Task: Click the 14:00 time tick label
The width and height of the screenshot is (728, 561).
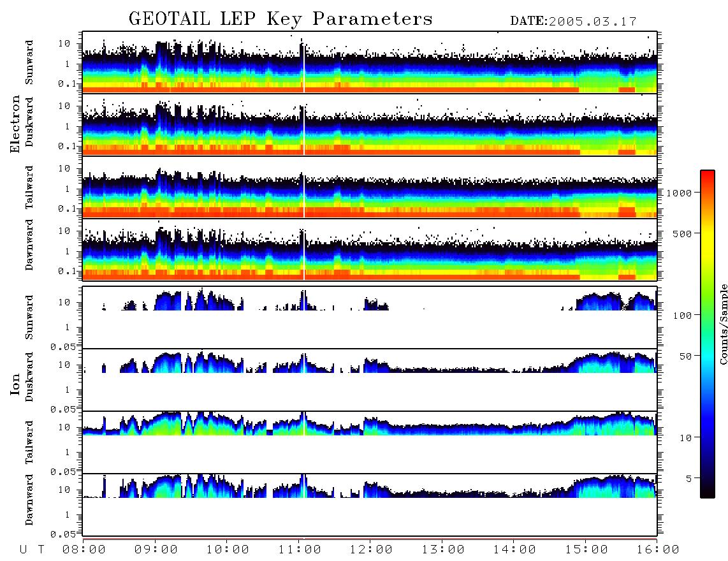Action: click(x=515, y=550)
